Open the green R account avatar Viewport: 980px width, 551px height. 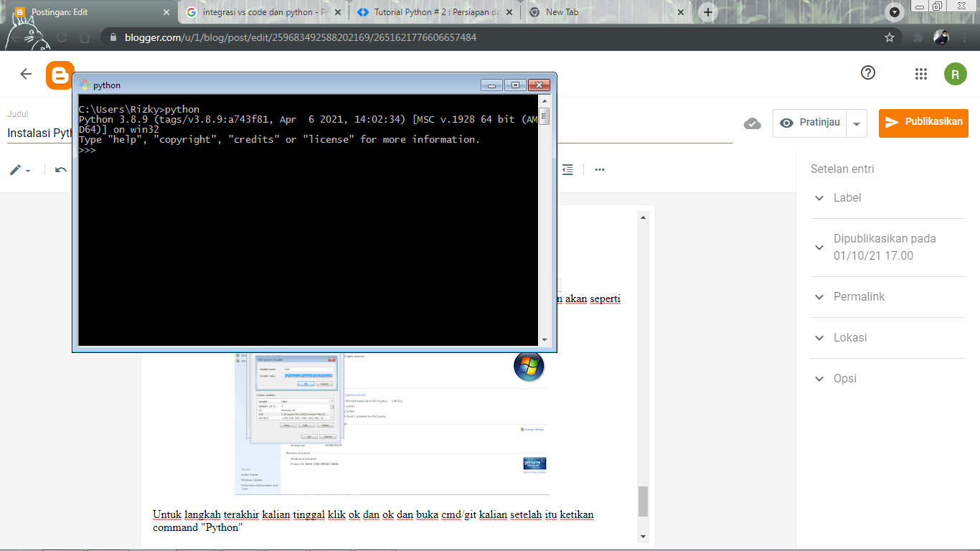[x=955, y=73]
